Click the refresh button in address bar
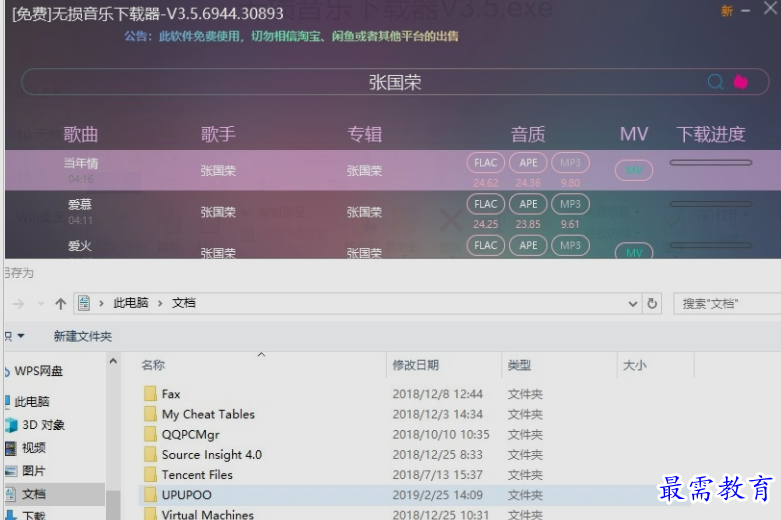781x520 pixels. coord(652,303)
